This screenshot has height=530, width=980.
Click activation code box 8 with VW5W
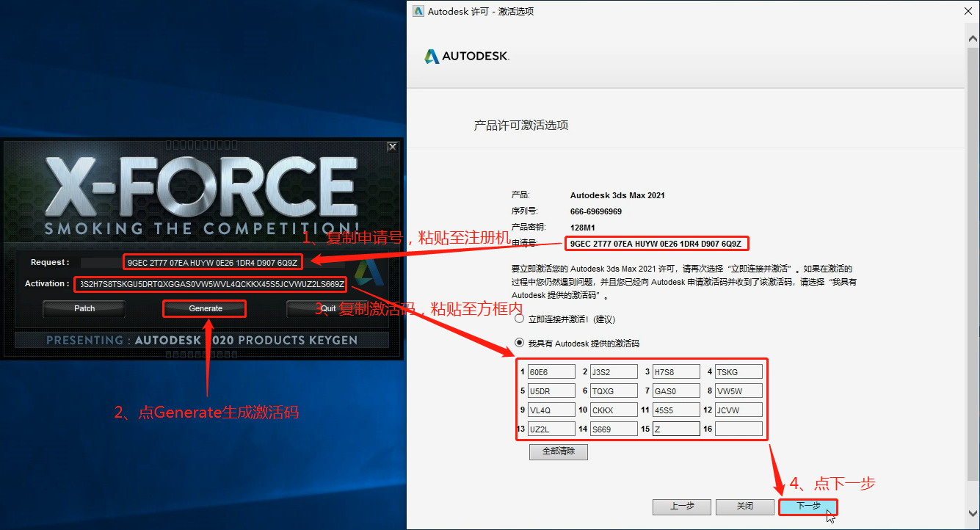(738, 391)
